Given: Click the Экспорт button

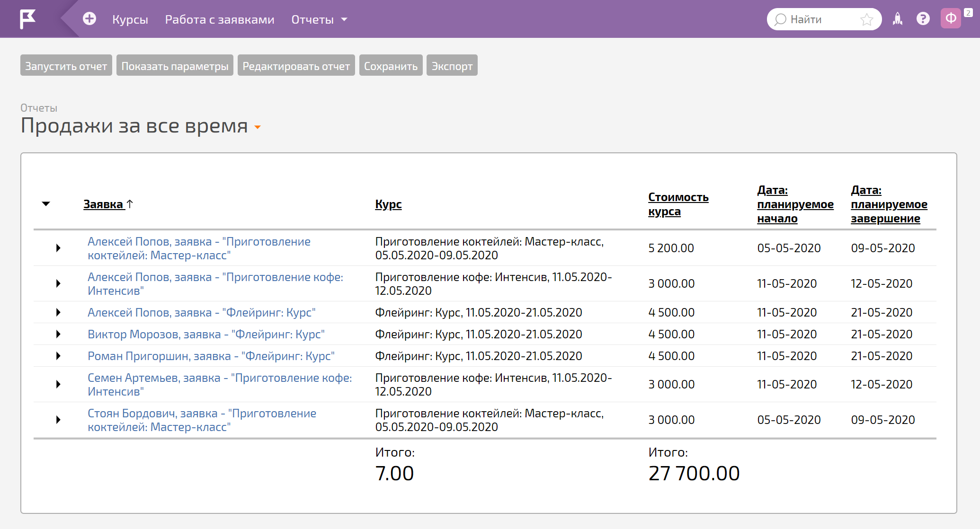Looking at the screenshot, I should [452, 65].
